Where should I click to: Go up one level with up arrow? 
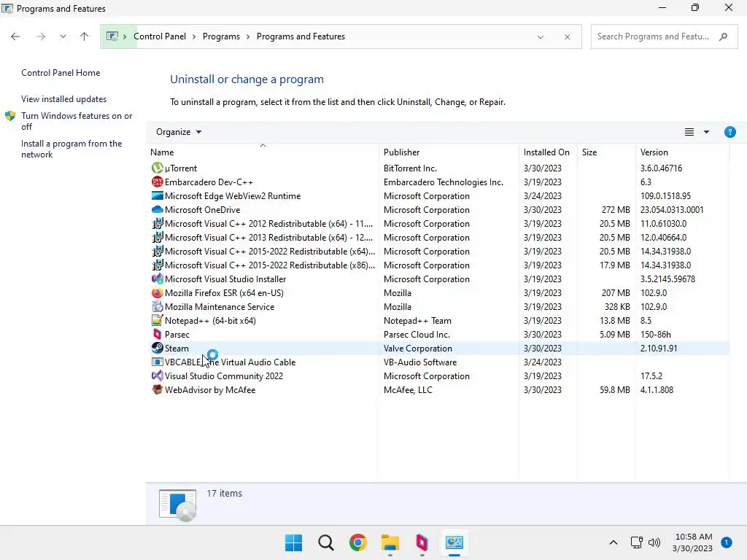point(85,36)
